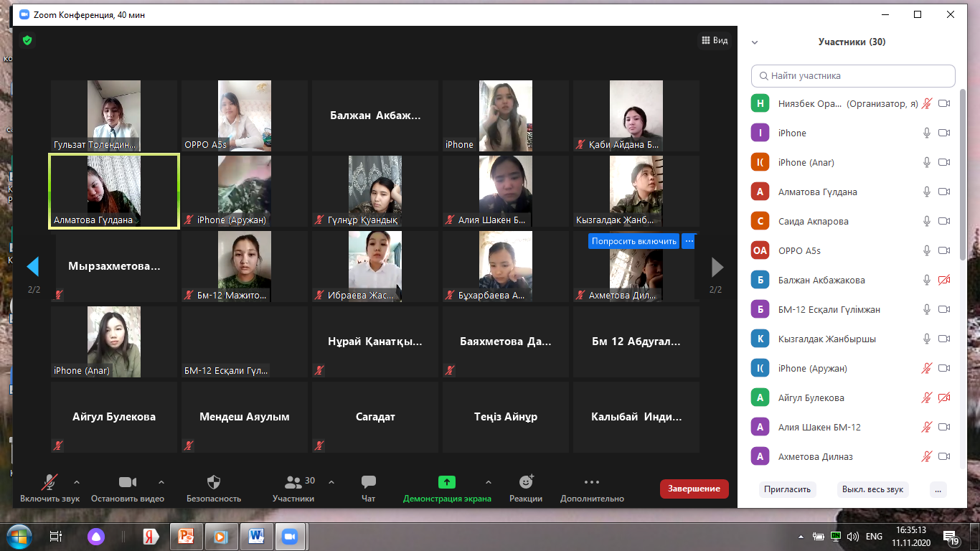This screenshot has height=551, width=980.
Task: Open the More (Дополнительно) three-dots icon
Action: click(591, 482)
